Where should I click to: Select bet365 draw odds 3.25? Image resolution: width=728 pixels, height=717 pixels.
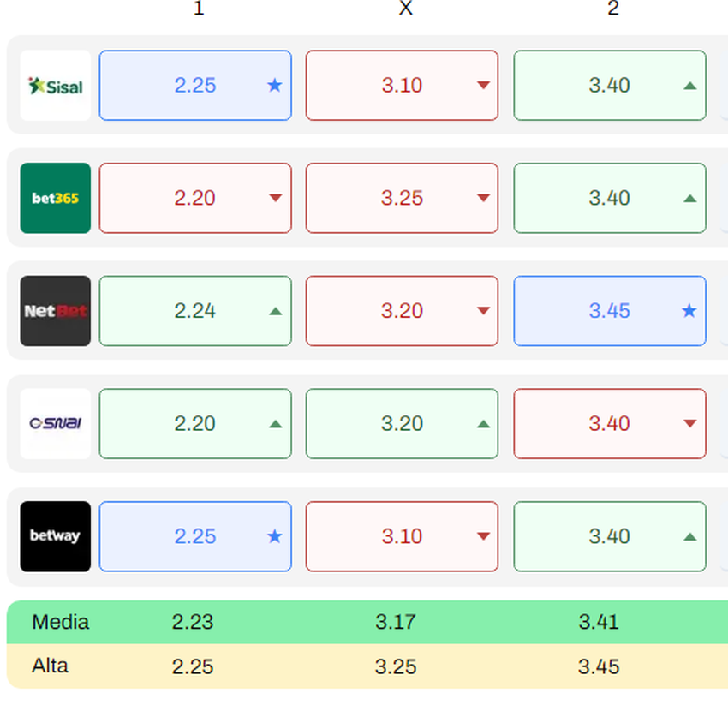click(402, 198)
